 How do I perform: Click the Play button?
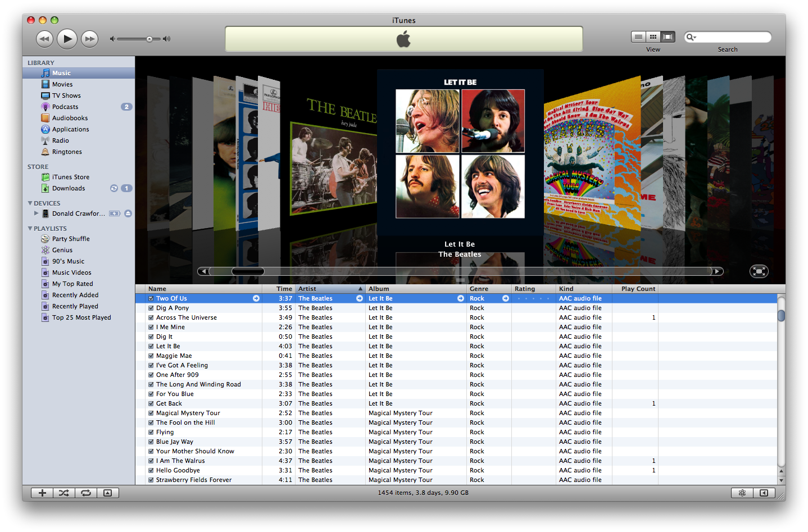67,39
